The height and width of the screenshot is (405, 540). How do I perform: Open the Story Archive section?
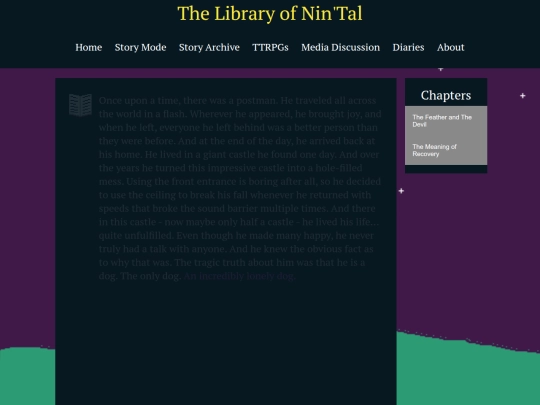point(209,48)
